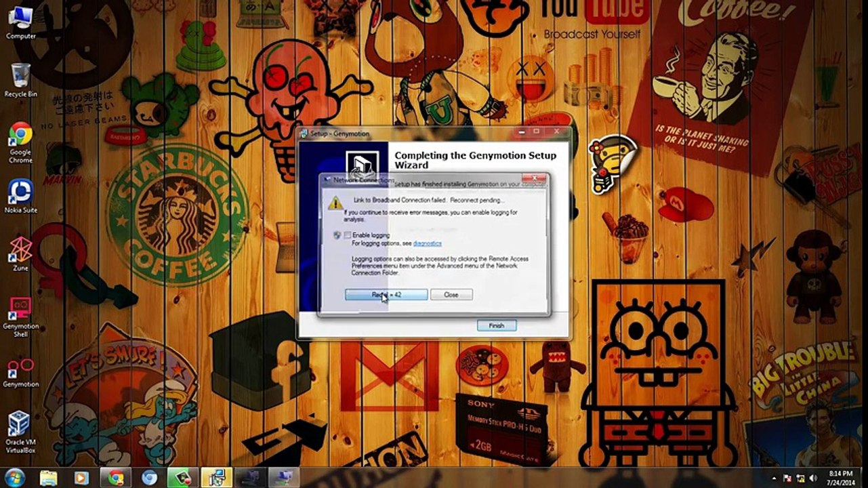This screenshot has width=868, height=488.
Task: Open the volume control tray icon
Action: pyautogui.click(x=812, y=478)
